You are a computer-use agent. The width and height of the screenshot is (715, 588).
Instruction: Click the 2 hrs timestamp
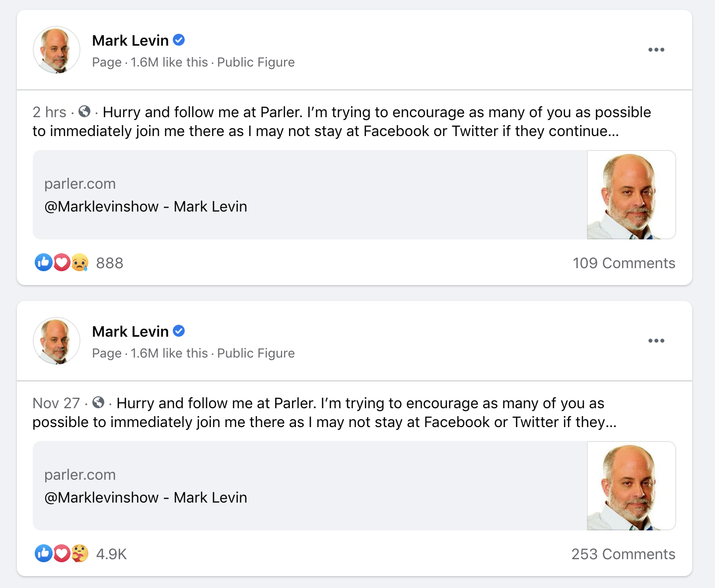49,112
